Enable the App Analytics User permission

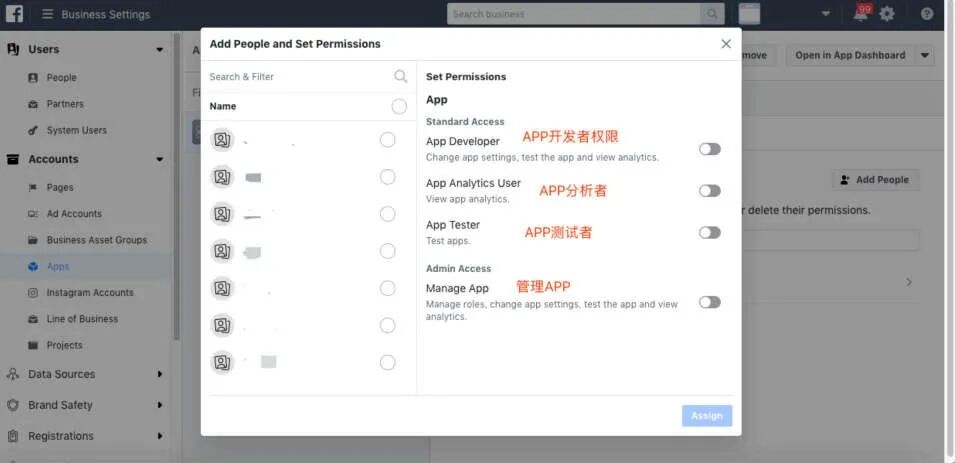pos(710,191)
